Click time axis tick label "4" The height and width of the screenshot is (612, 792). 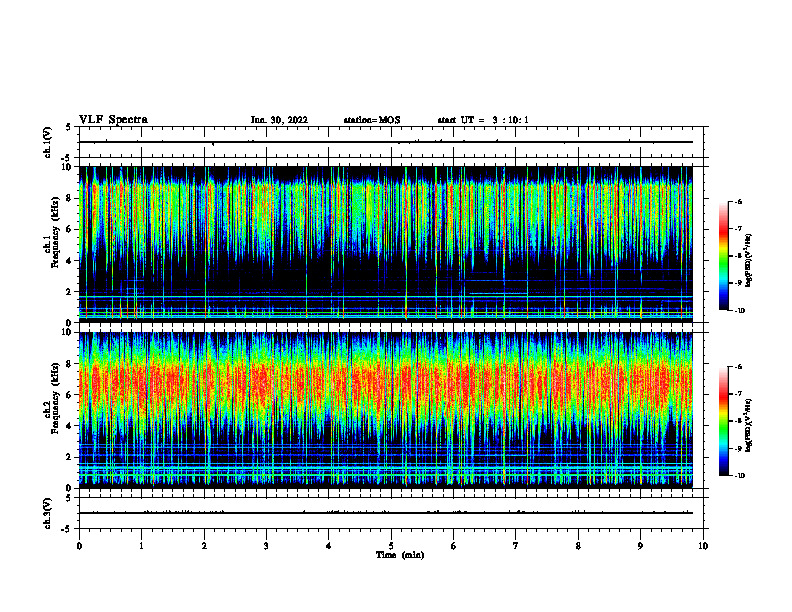click(x=329, y=546)
